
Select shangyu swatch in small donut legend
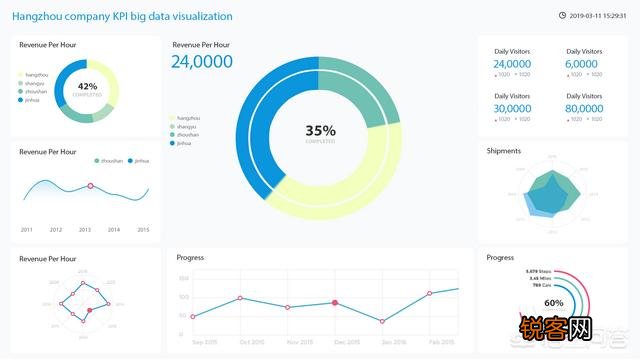coord(20,83)
